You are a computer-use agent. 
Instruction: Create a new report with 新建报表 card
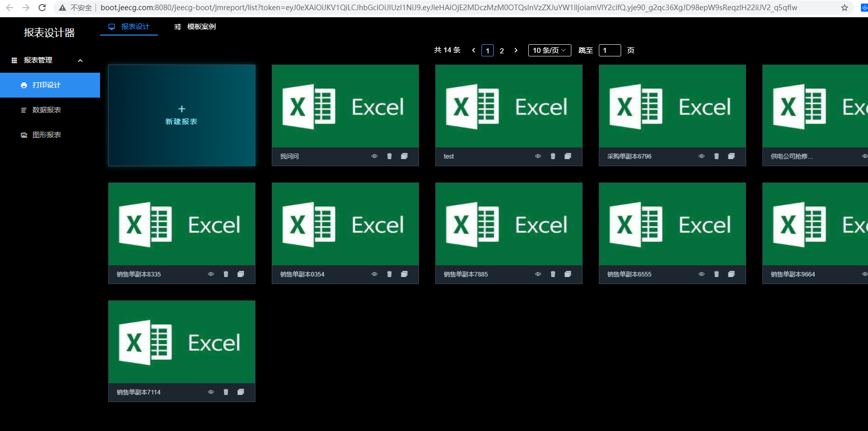coord(182,115)
